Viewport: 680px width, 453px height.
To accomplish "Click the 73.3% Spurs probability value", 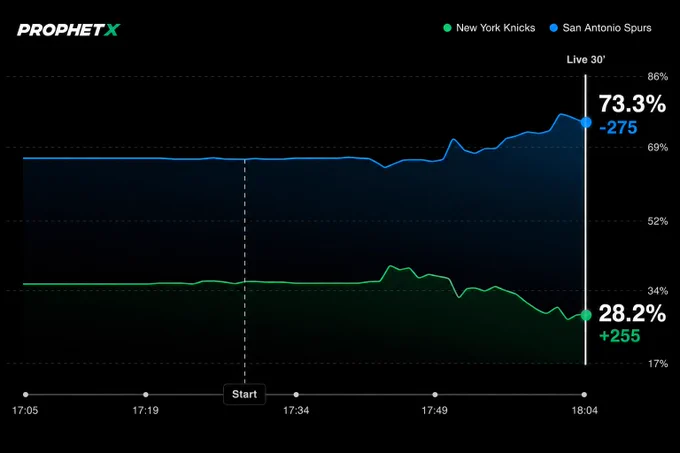I will tap(632, 104).
